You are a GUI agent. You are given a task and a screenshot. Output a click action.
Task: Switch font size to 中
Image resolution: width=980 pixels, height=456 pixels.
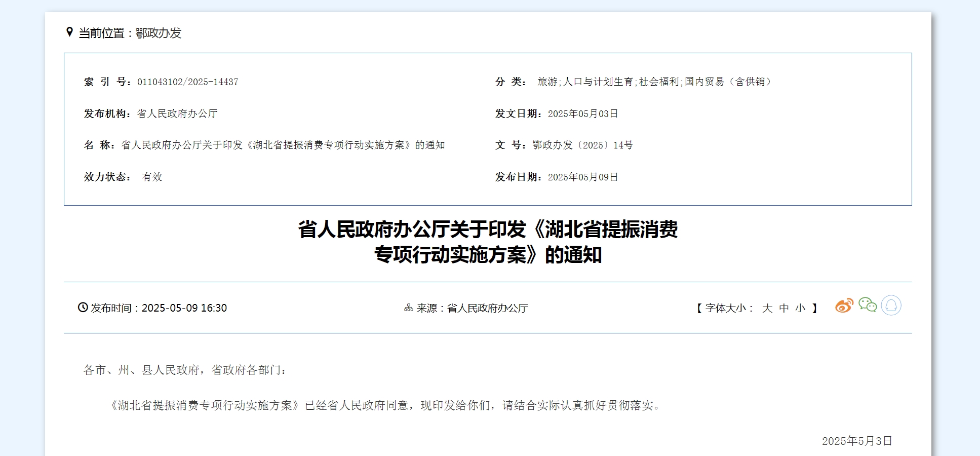click(783, 309)
